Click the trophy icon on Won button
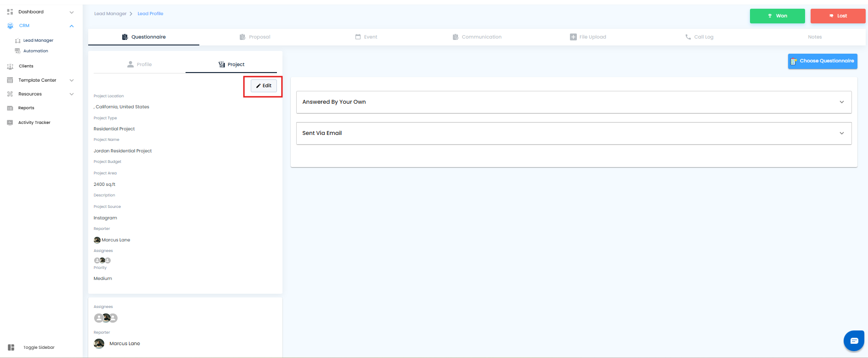Screen dimensions: 868x358 pos(770,16)
